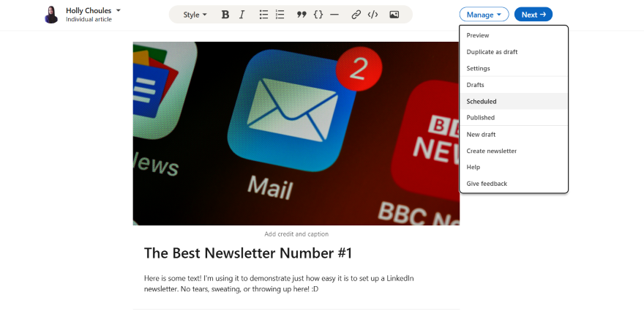Viewport: 644px width, 325px height.
Task: Select the Mail app cover image
Action: point(296,133)
